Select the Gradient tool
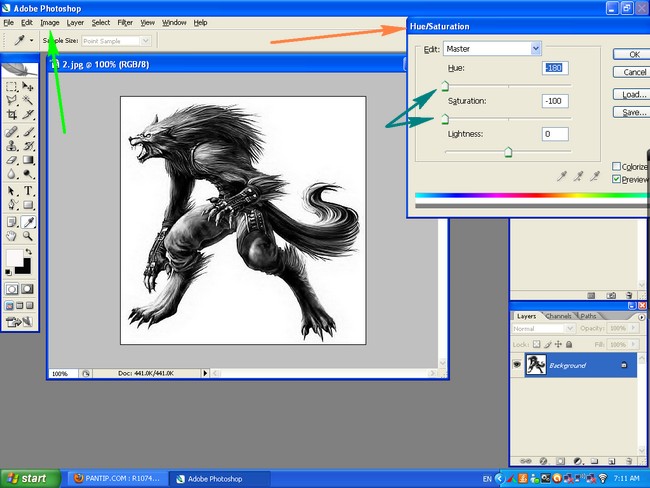The height and width of the screenshot is (488, 650). 28,160
